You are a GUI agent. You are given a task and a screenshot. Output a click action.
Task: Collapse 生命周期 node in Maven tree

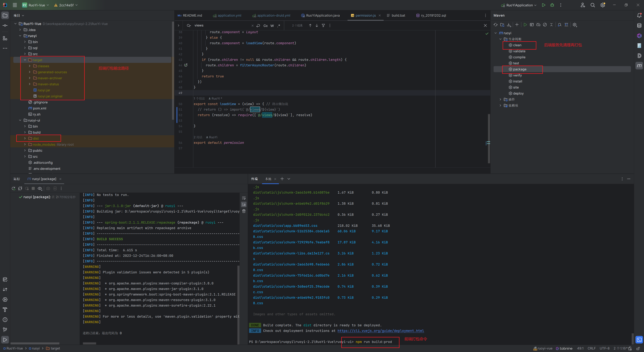pos(500,39)
